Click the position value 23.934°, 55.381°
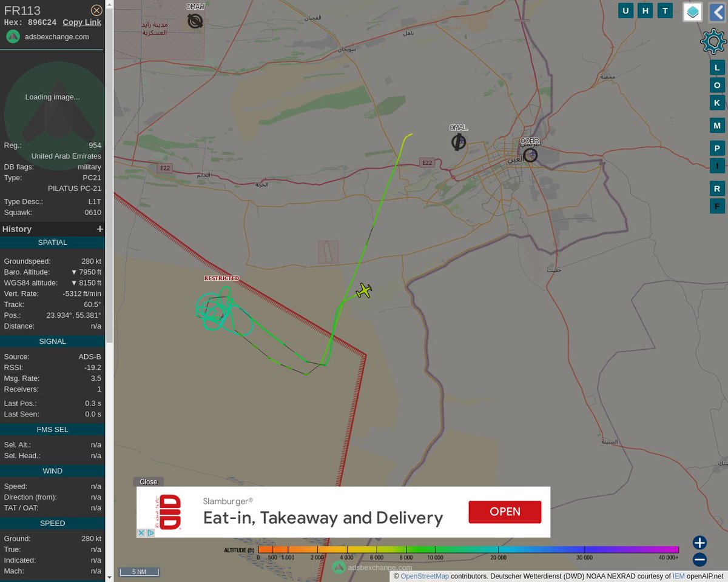Image resolution: width=728 pixels, height=582 pixels. 74,316
